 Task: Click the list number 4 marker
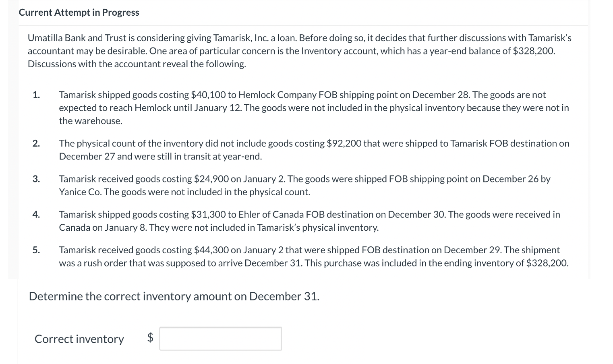[36, 215]
